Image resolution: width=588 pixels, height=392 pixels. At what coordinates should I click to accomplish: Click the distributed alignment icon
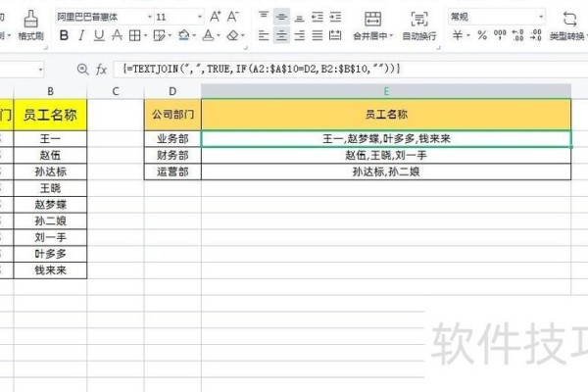click(335, 35)
